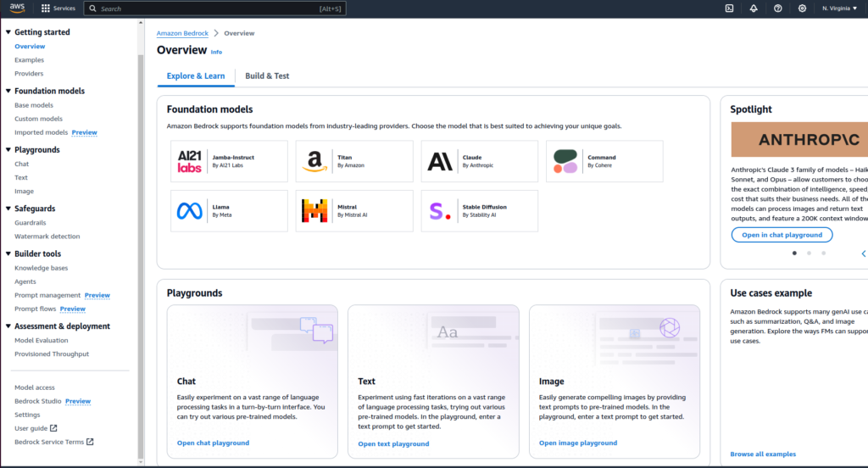This screenshot has width=868, height=468.
Task: Click the Browse all examples link
Action: 763,454
